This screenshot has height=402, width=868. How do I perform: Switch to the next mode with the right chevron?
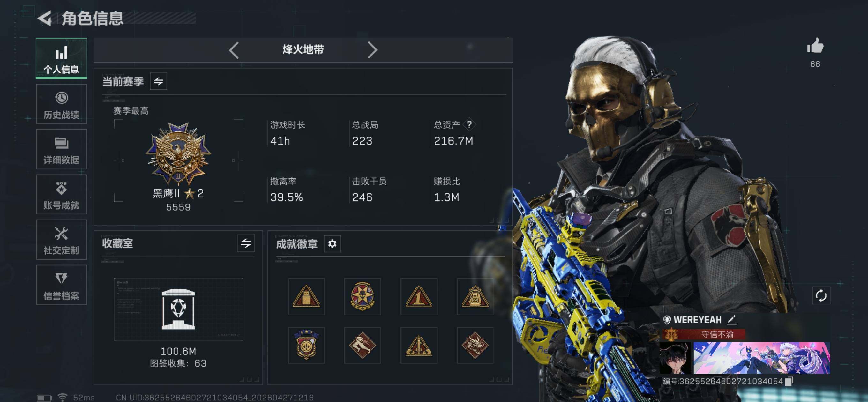(372, 50)
